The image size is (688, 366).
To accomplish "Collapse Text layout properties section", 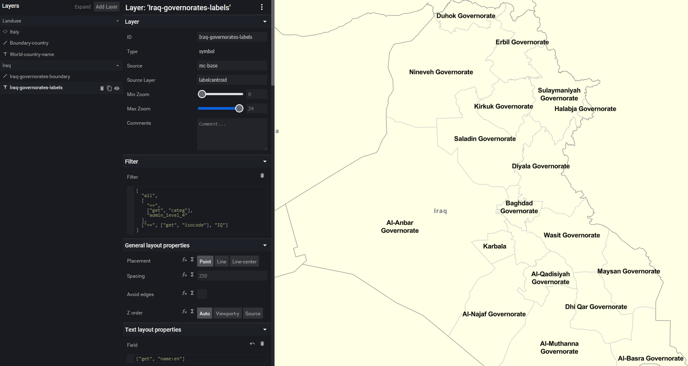I will click(265, 330).
